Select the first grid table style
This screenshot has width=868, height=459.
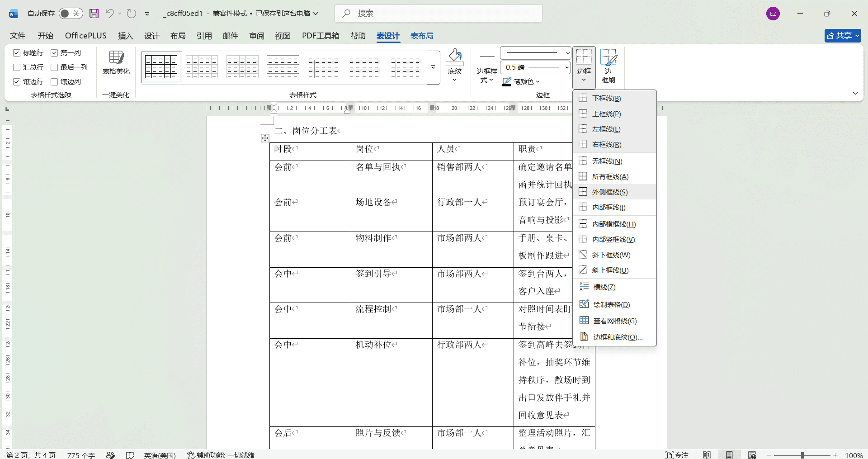pos(161,67)
